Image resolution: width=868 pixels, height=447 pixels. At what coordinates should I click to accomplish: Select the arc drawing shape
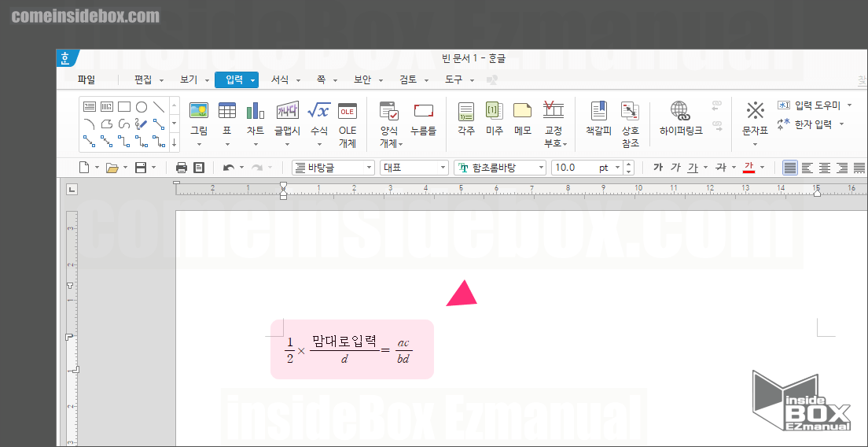click(90, 124)
